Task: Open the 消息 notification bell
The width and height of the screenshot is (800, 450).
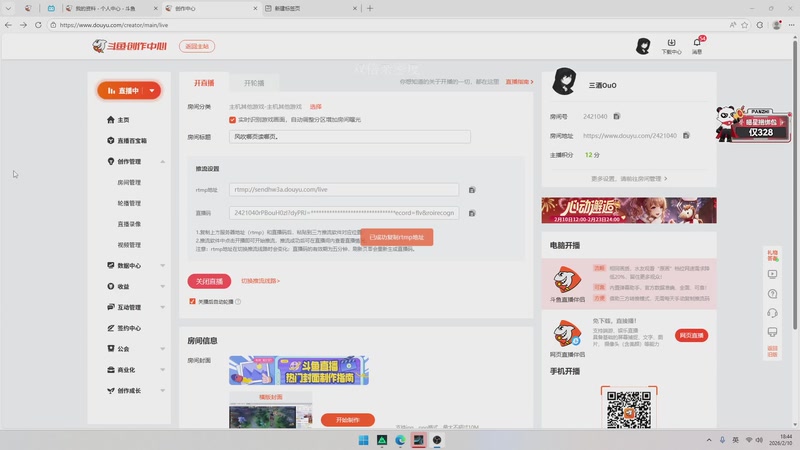Action: pos(697,45)
